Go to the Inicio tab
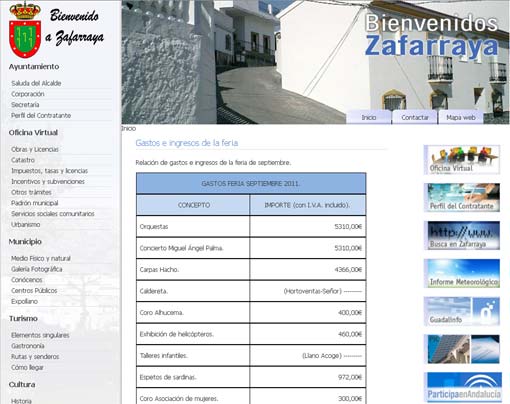The image size is (510, 404). 369,117
